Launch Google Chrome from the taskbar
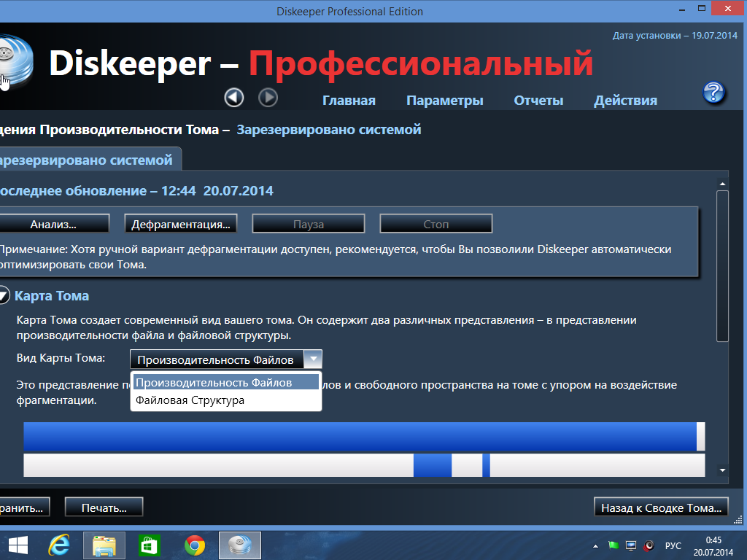The width and height of the screenshot is (747, 560). pos(195,545)
